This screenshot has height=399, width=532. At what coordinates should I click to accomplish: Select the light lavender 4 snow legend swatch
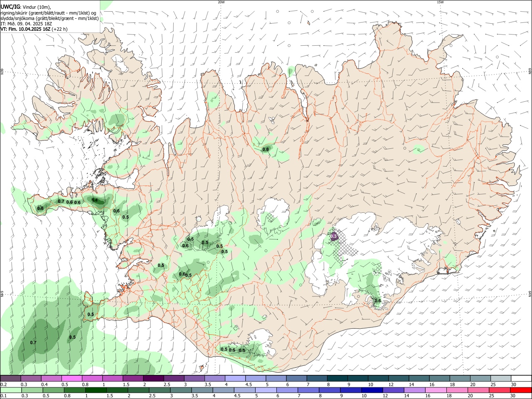[235, 379]
